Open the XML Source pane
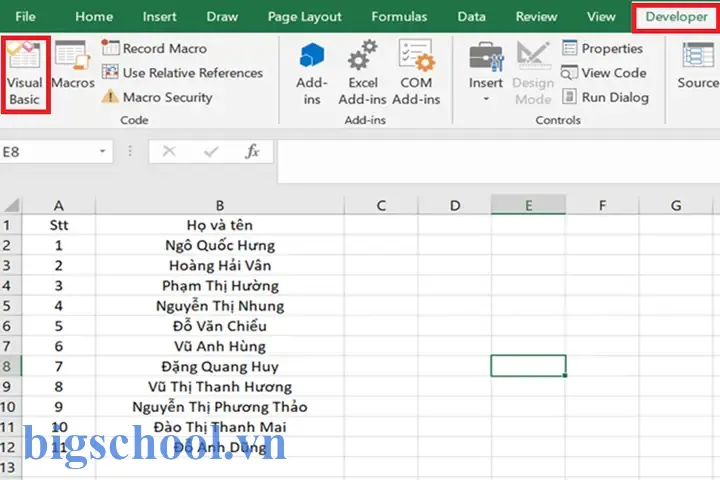 pyautogui.click(x=698, y=65)
